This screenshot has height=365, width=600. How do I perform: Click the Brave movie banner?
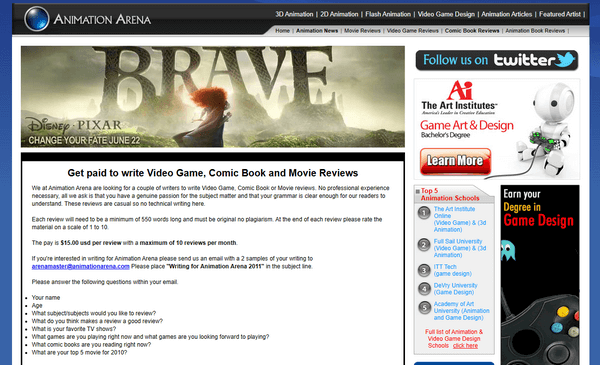[213, 97]
